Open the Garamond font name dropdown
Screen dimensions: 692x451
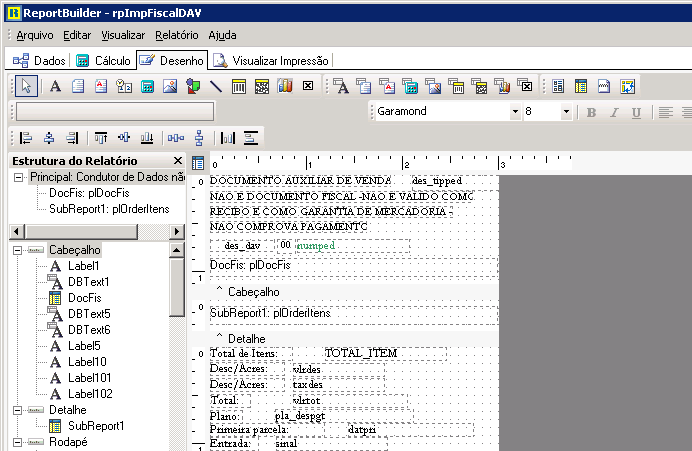pyautogui.click(x=515, y=112)
